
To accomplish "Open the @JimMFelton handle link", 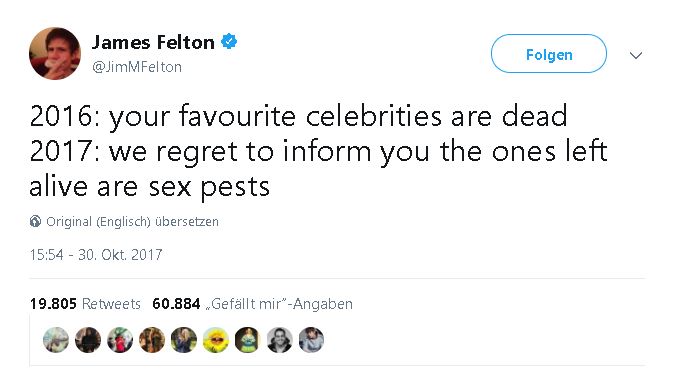I will point(137,67).
